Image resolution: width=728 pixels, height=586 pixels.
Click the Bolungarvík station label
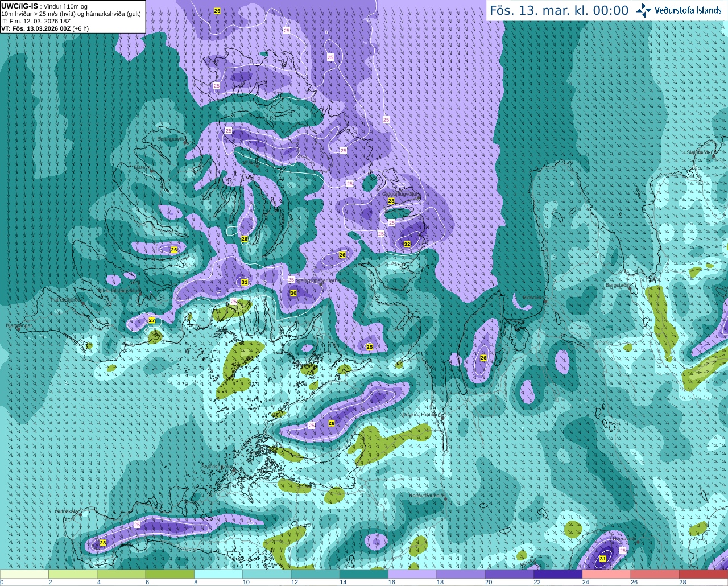click(x=171, y=138)
